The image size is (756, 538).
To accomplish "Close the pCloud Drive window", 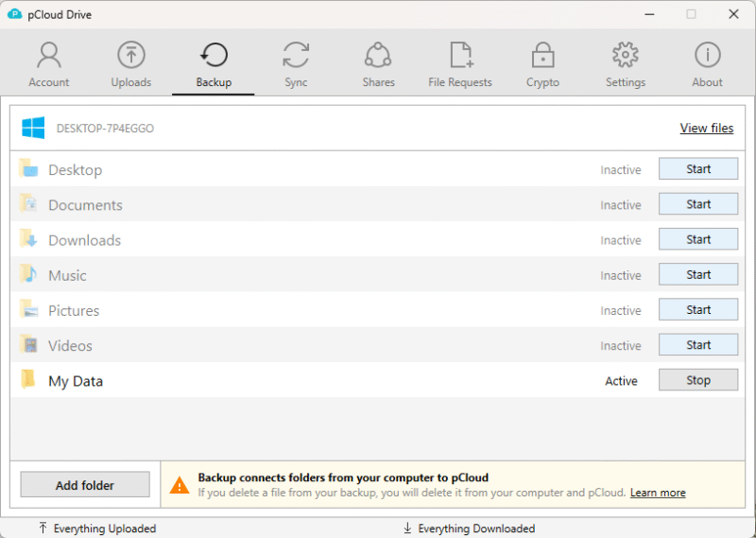I will click(733, 14).
